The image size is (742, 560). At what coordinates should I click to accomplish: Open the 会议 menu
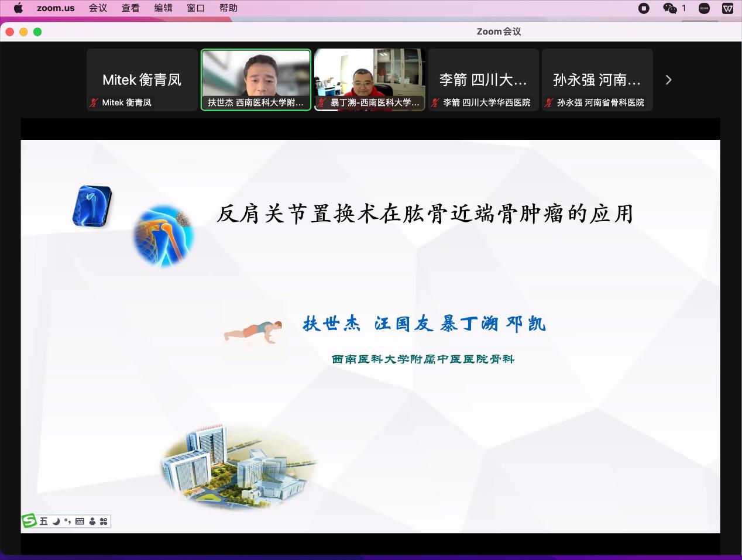(x=98, y=8)
